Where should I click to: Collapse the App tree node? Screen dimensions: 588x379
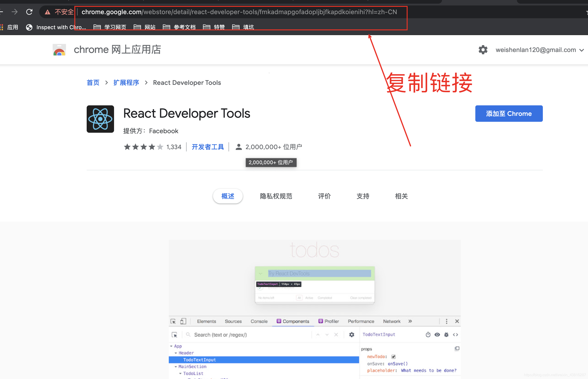(x=171, y=346)
